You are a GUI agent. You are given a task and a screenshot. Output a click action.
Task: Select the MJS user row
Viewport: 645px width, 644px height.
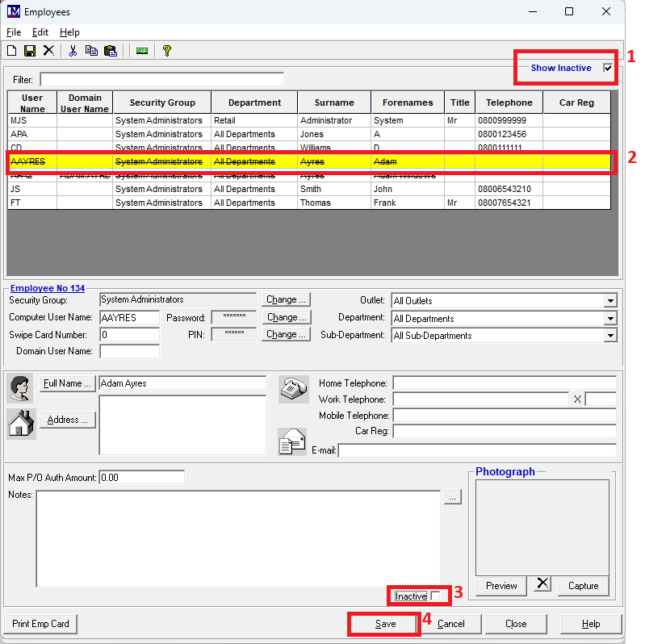309,120
